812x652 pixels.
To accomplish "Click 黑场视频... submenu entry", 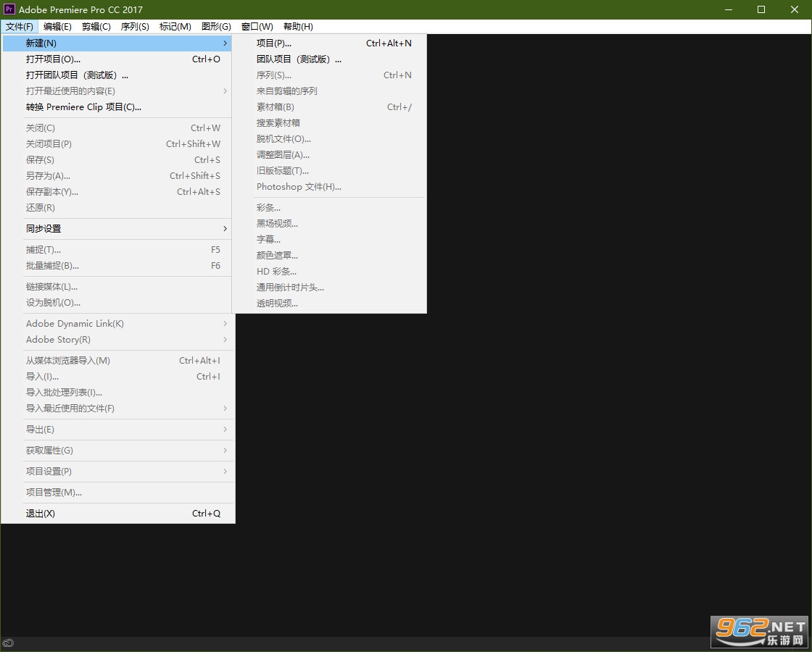I will click(x=329, y=224).
